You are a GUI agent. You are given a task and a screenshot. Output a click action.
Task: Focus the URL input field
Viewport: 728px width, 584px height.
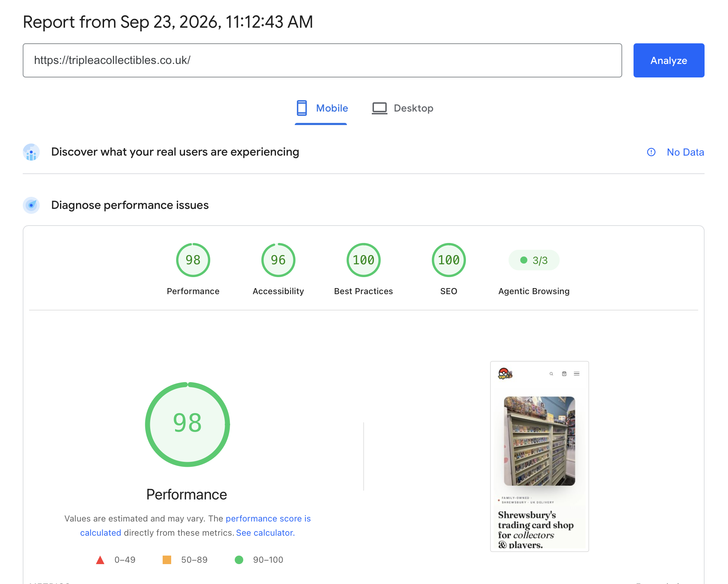pos(322,60)
